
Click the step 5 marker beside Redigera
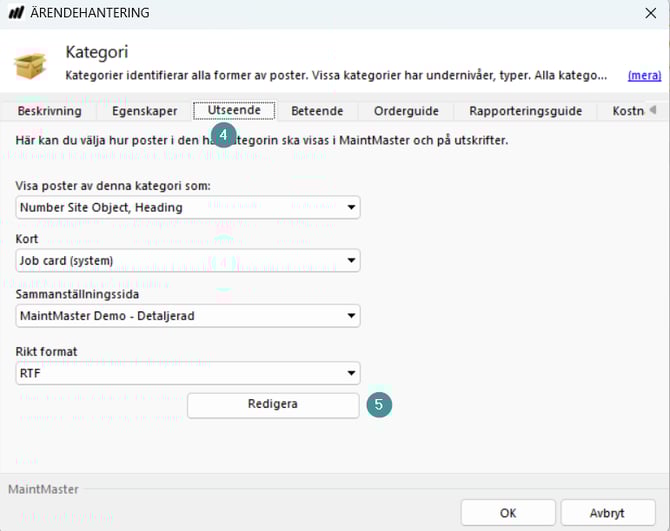click(x=379, y=405)
